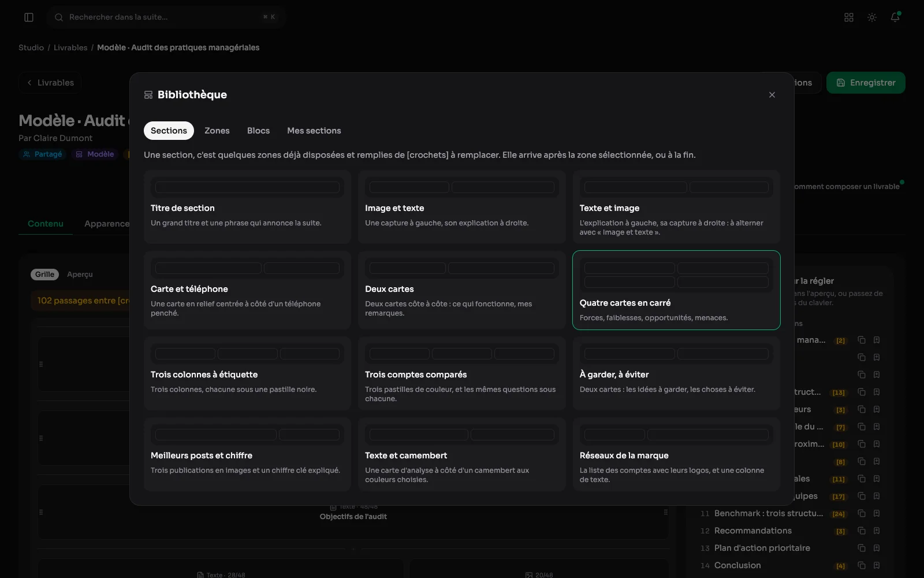Open the Studio breadcrumb link

[31, 47]
